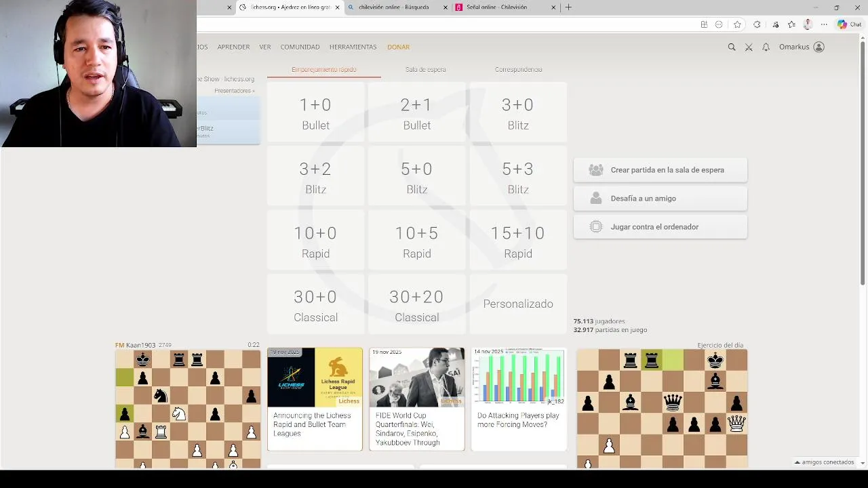This screenshot has width=868, height=488.
Task: Open the Copilot Chat button
Action: click(850, 24)
